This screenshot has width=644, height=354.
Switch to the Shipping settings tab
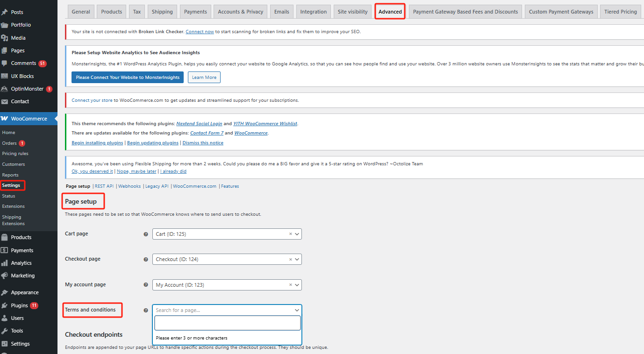(162, 11)
